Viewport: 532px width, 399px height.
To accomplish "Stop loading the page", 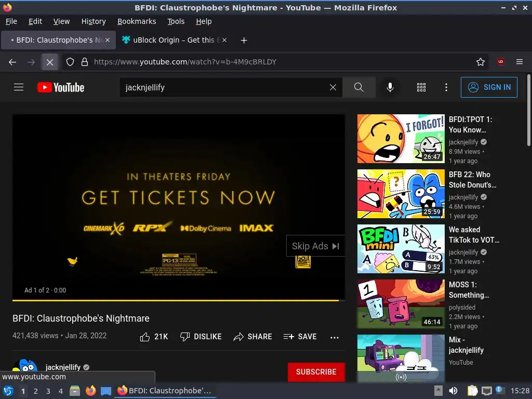I will pos(50,62).
